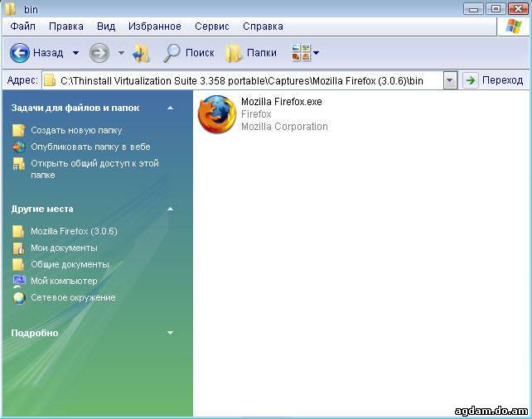Open Search (Поиск) magnifier tool

[x=172, y=53]
